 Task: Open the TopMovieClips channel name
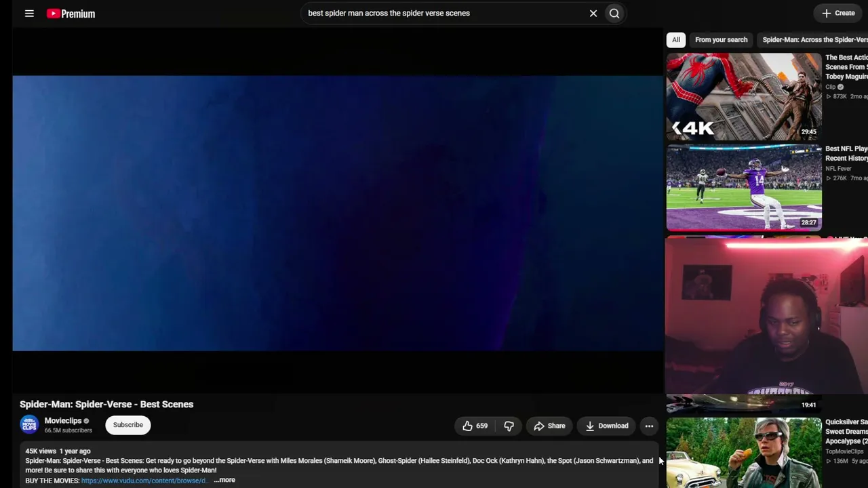844,452
